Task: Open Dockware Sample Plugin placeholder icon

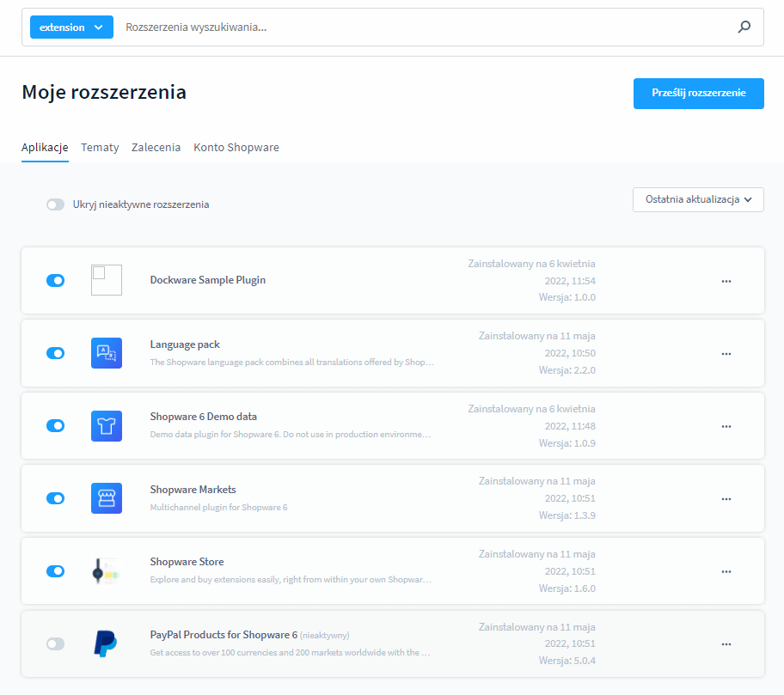Action: pos(107,280)
